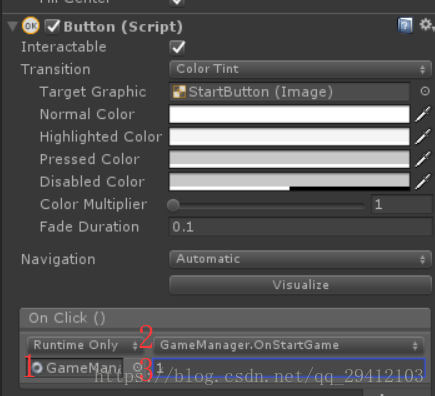This screenshot has height=396, width=435.
Task: Pick Highlighted Color with the eyedropper
Action: (x=423, y=137)
